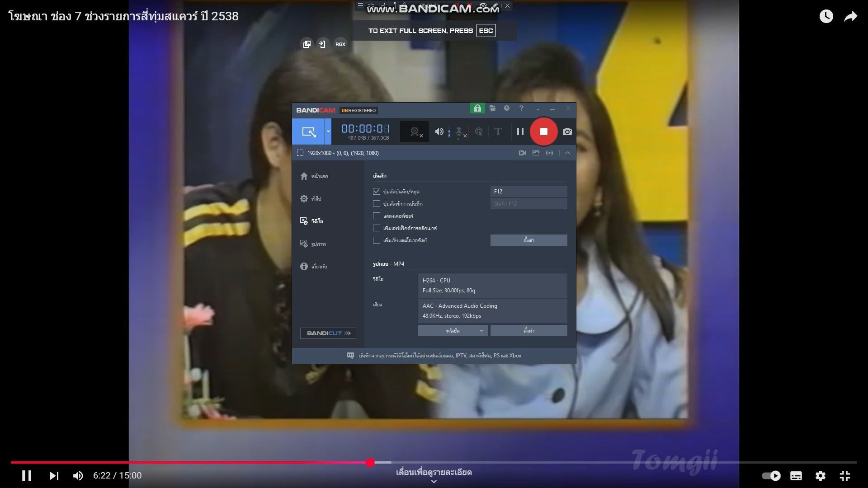Skip to next YouTube video
The height and width of the screenshot is (488, 868).
(54, 475)
